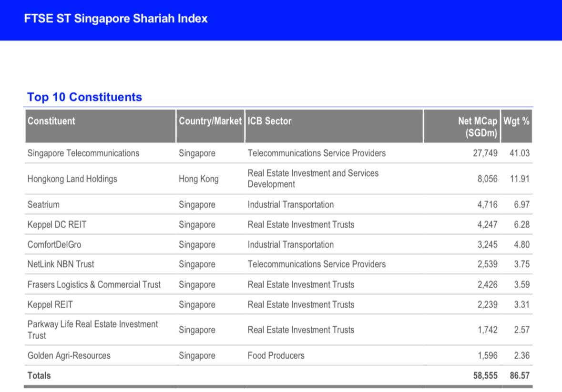The width and height of the screenshot is (562, 392).
Task: Select the 'ComfortDelGro' cell
Action: coord(54,244)
